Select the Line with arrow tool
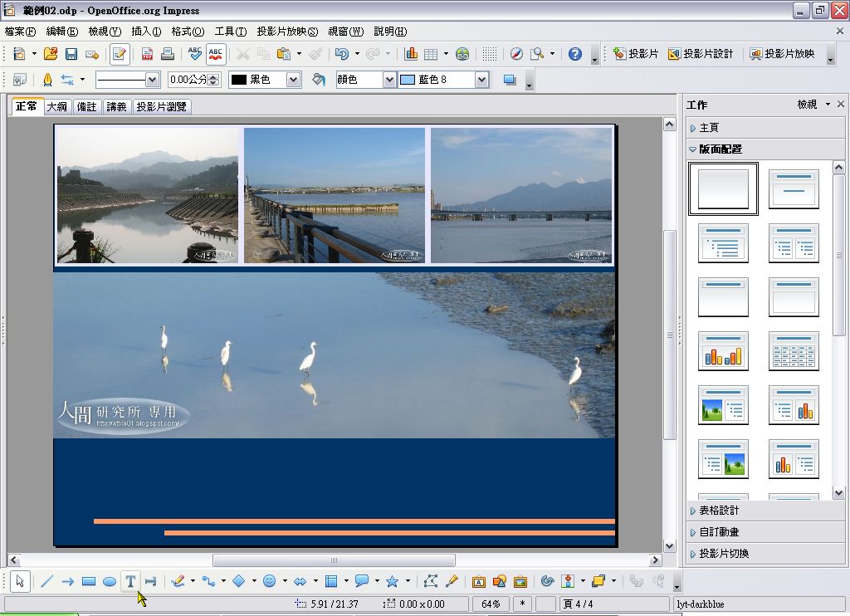 pyautogui.click(x=68, y=581)
